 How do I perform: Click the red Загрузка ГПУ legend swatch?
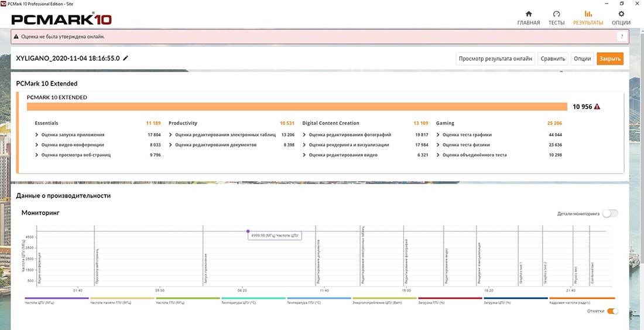coord(450,298)
